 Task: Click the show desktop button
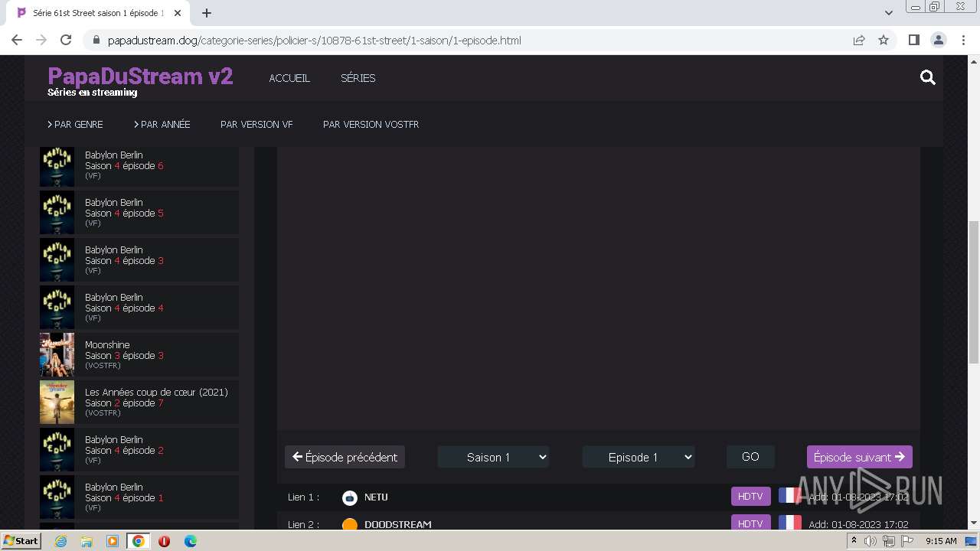pyautogui.click(x=972, y=541)
